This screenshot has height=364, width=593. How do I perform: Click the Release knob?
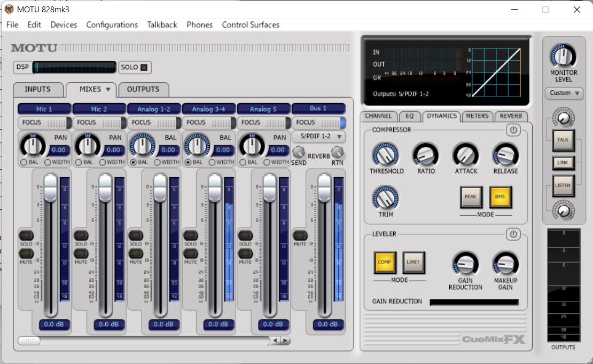tap(505, 155)
